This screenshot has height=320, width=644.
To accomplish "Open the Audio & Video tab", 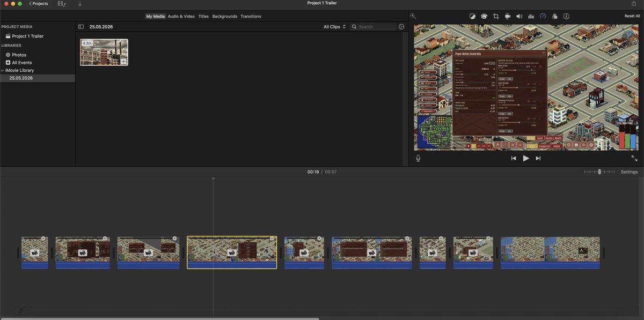I will tap(181, 16).
